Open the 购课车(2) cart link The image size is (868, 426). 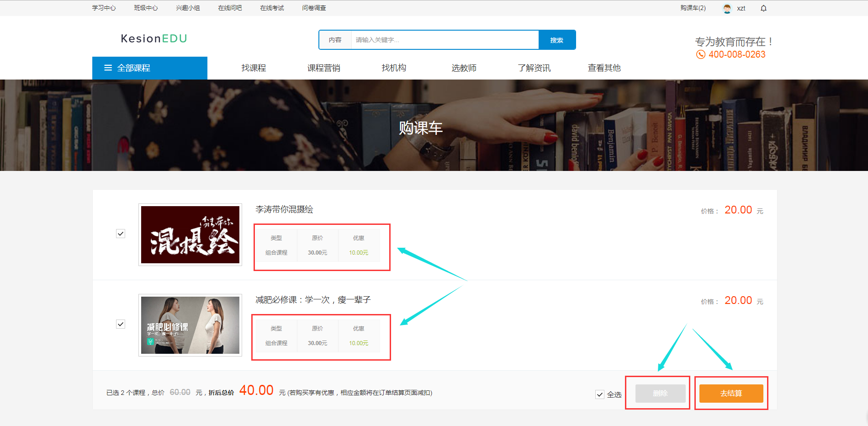(x=693, y=8)
